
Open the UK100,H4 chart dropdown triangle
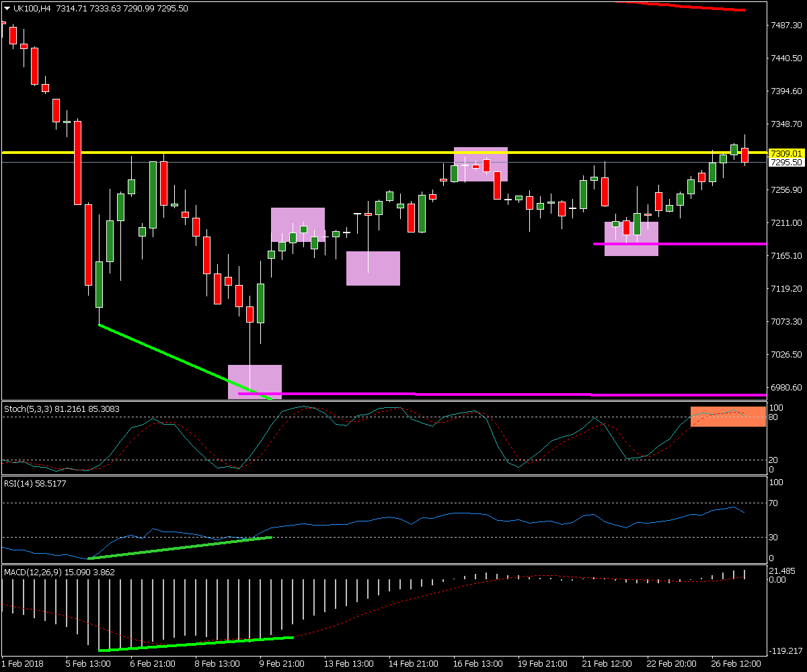[x=7, y=8]
